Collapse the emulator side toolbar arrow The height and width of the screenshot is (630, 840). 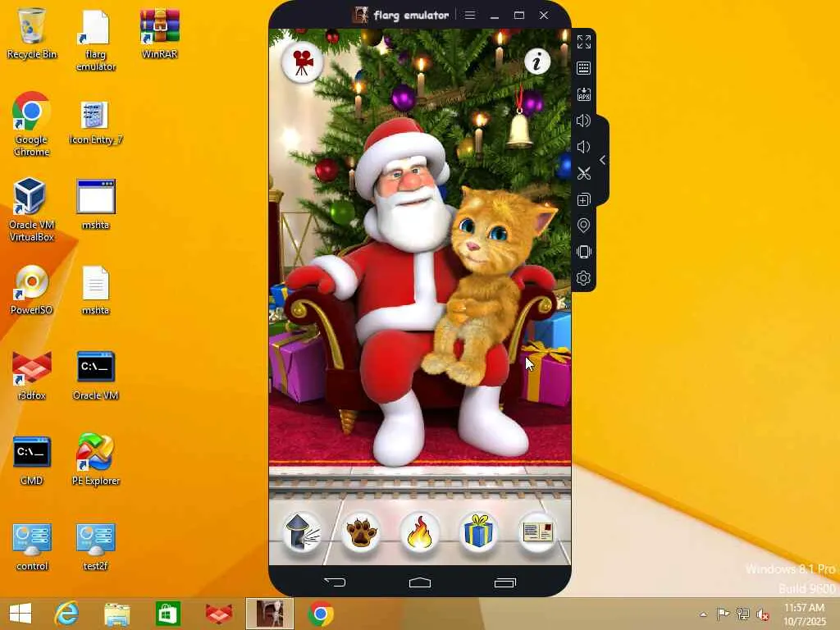click(603, 160)
